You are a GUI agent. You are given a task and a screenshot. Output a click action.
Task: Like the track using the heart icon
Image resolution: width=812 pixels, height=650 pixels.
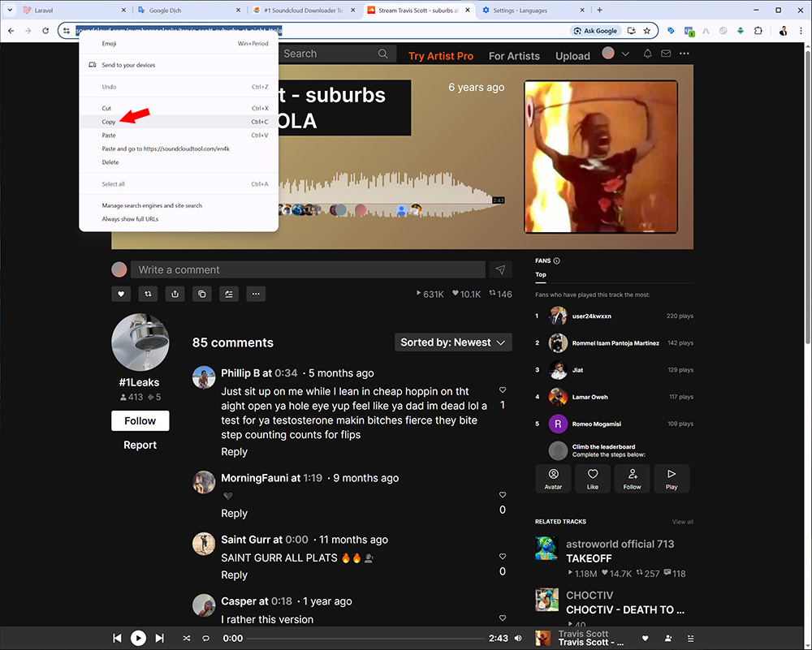(x=121, y=294)
